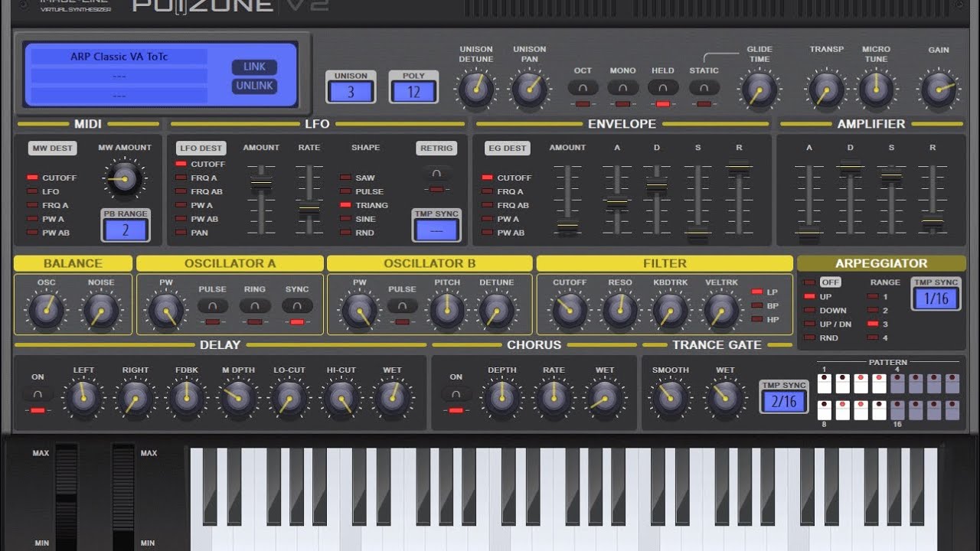The height and width of the screenshot is (551, 980).
Task: Turn the Unison Detune knob
Action: coord(476,90)
